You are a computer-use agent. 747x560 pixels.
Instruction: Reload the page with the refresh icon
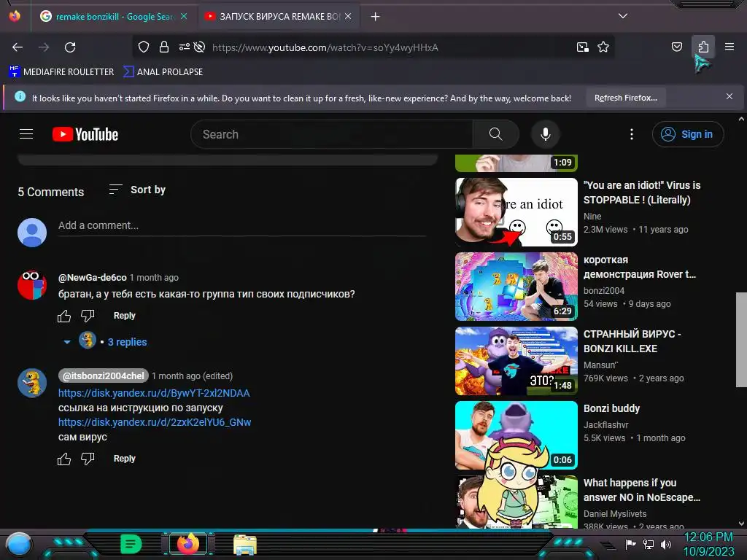(x=70, y=47)
